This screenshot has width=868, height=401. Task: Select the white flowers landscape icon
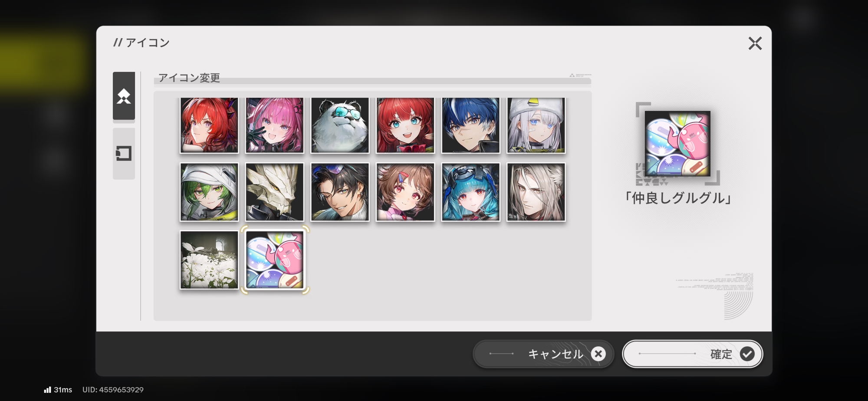(x=209, y=260)
